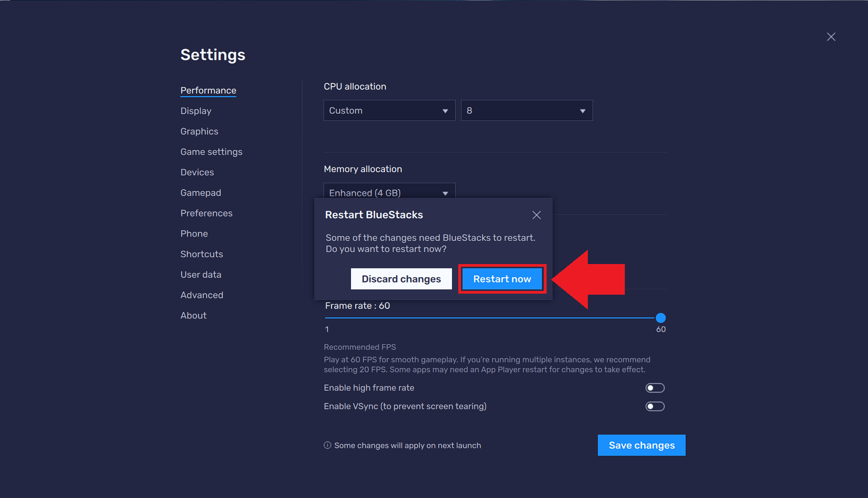Click the Restart BlueStacks dialog title
The height and width of the screenshot is (498, 868).
coord(374,215)
